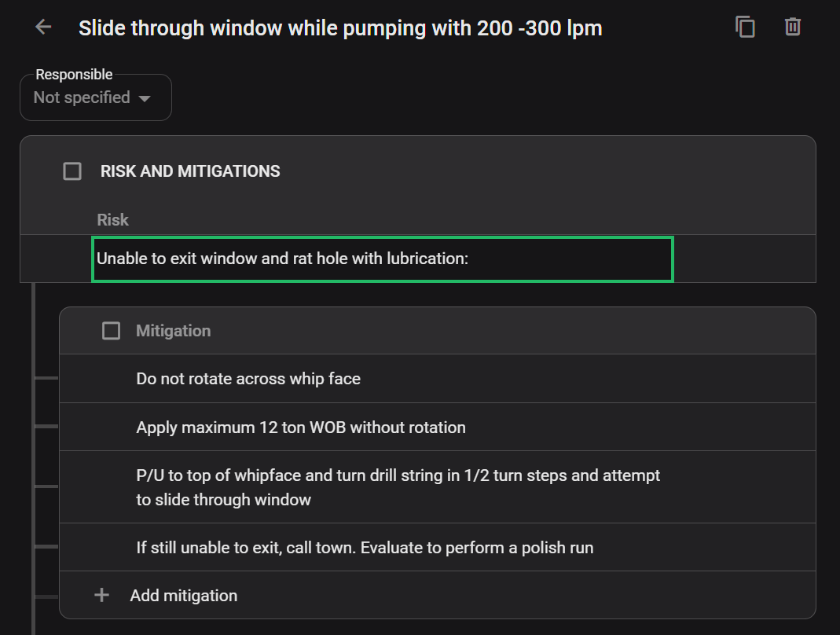840x635 pixels.
Task: Click the RISK AND MITIGATIONS heading
Action: [190, 171]
